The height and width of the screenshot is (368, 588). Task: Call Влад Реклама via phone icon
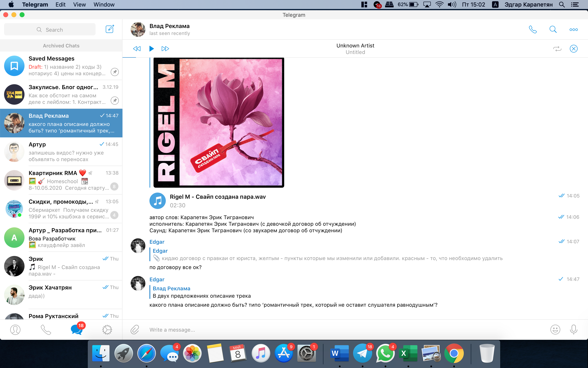[x=533, y=29]
